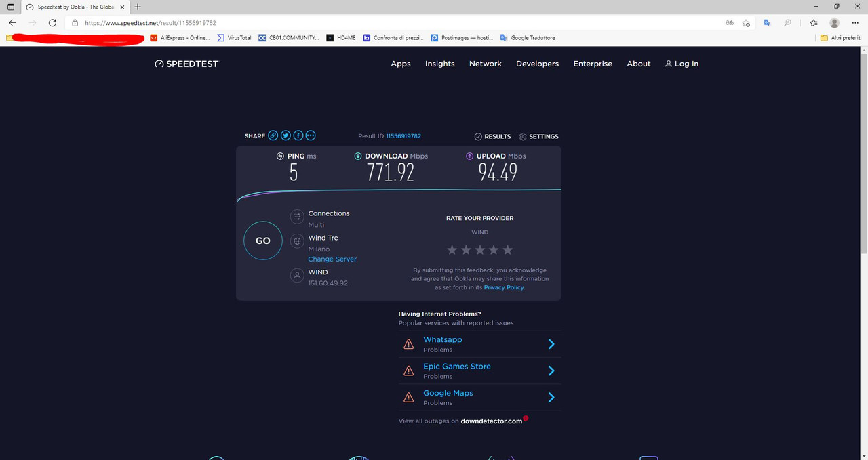The image size is (868, 460).
Task: Open the About menu
Action: coord(639,64)
